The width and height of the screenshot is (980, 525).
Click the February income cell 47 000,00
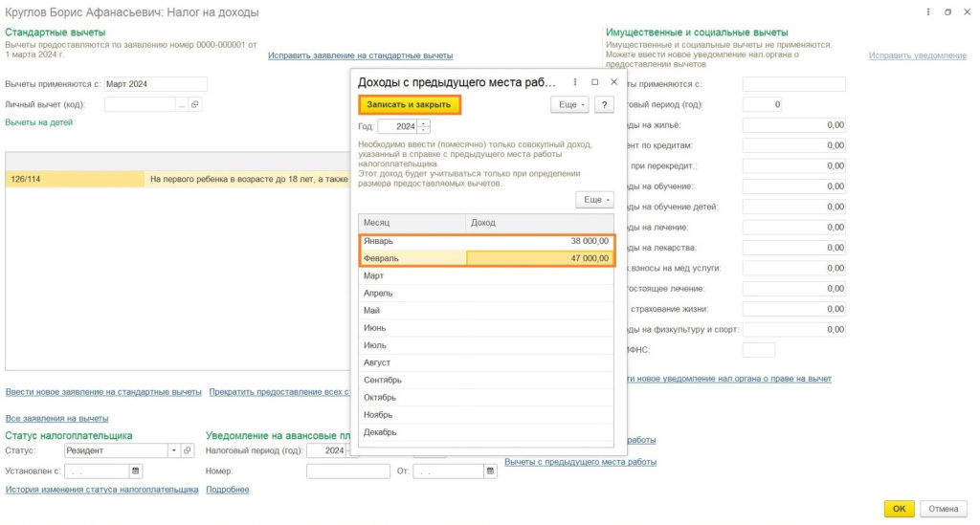[x=540, y=258]
